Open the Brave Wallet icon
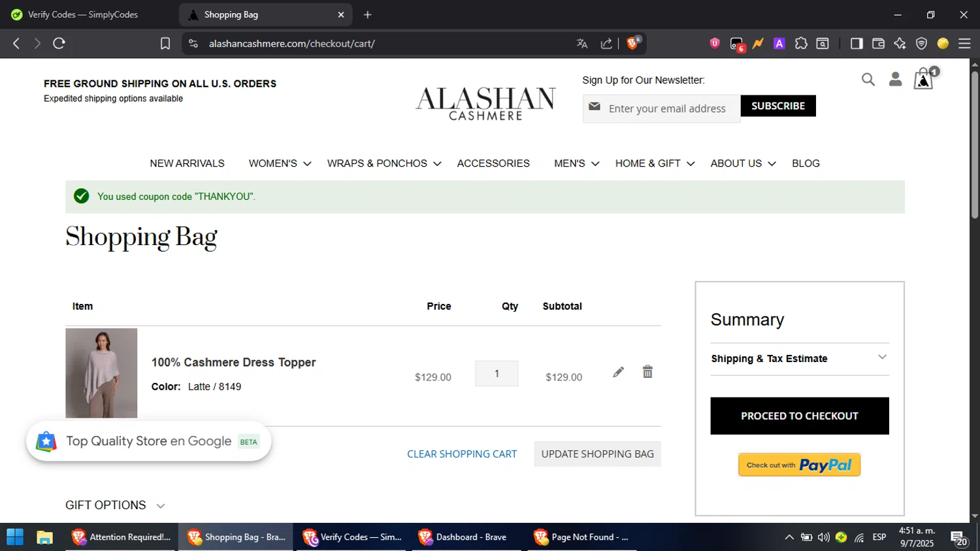This screenshot has width=980, height=551. click(x=878, y=43)
